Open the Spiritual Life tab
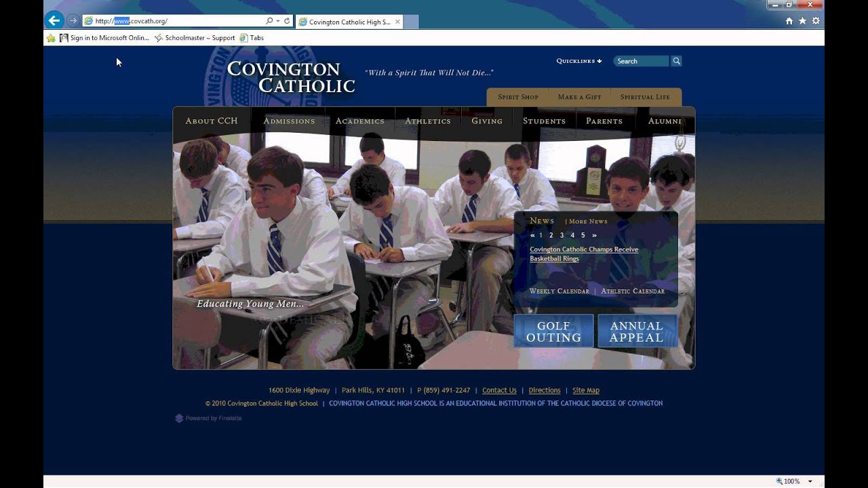The height and width of the screenshot is (488, 868). pos(645,97)
